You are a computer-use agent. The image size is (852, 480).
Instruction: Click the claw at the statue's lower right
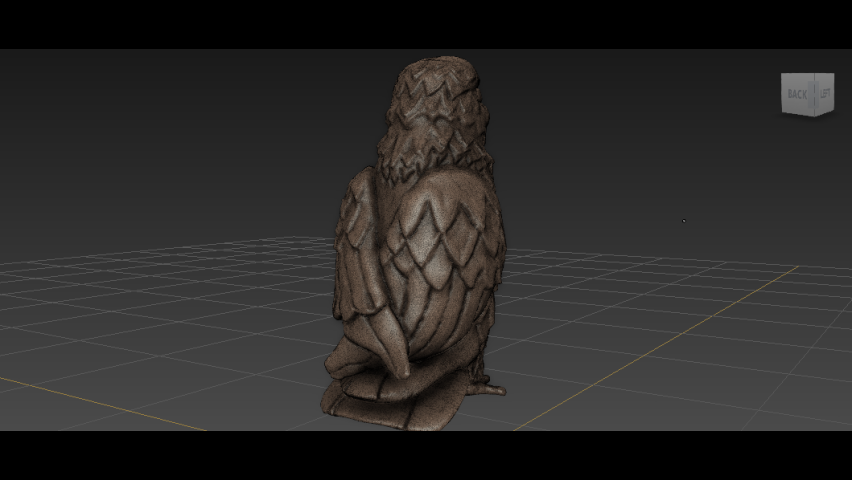488,385
